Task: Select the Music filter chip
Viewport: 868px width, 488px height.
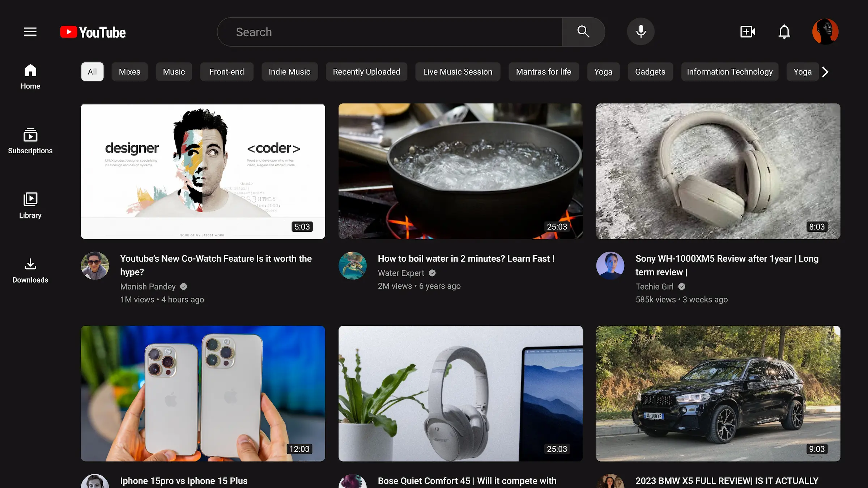Action: 174,72
